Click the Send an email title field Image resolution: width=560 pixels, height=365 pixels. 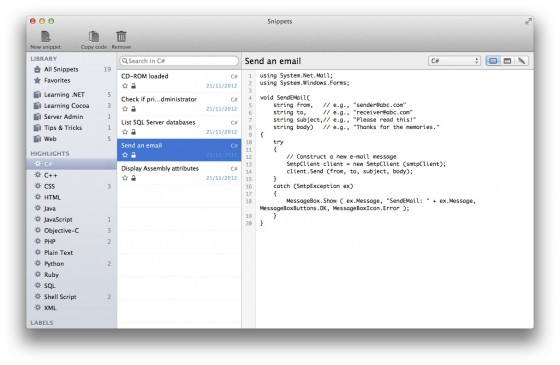[x=273, y=61]
